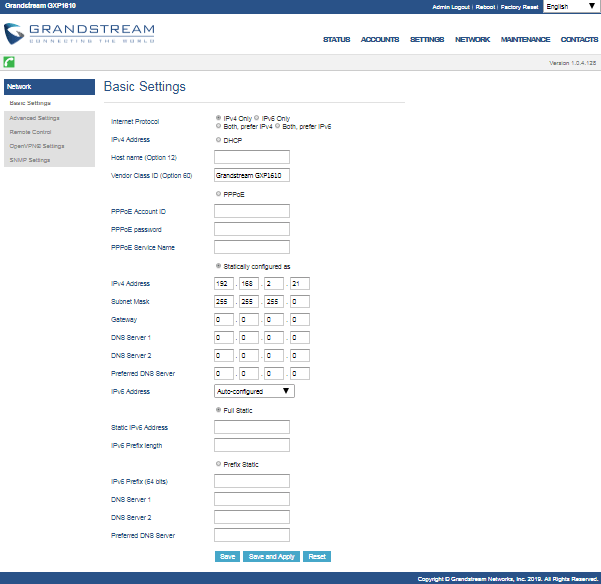601x584 pixels.
Task: Select Full Static IPv6 option
Action: [x=218, y=410]
